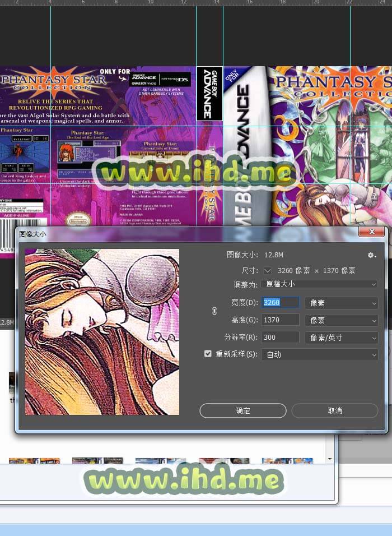Enable or disable the 重新采样 checkbox
Viewport: 392px width, 536px height.
pyautogui.click(x=208, y=353)
